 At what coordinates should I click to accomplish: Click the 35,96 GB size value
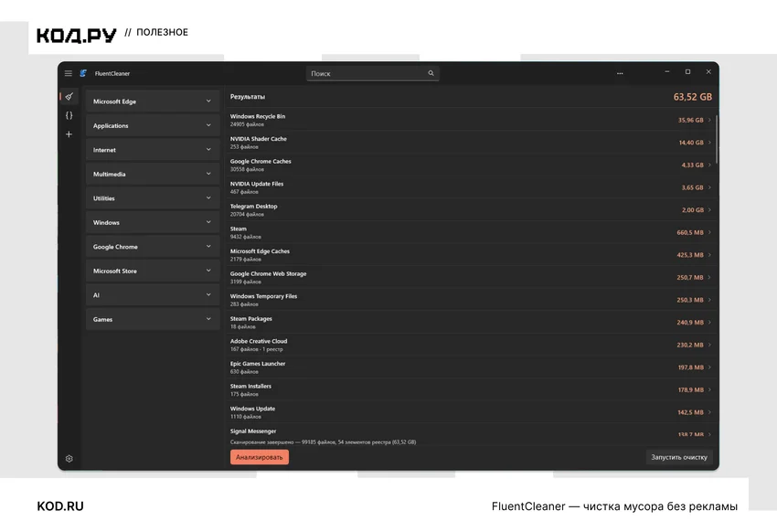click(x=691, y=120)
